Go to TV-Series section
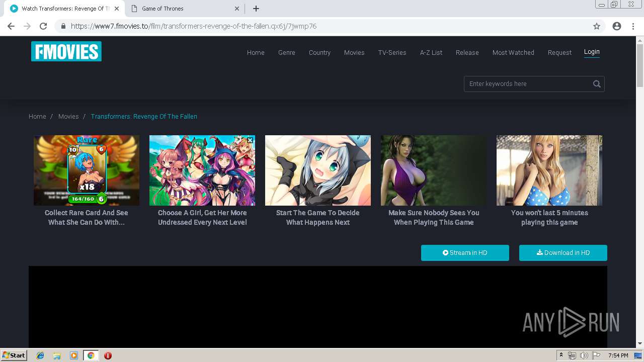The image size is (644, 362). 392,52
